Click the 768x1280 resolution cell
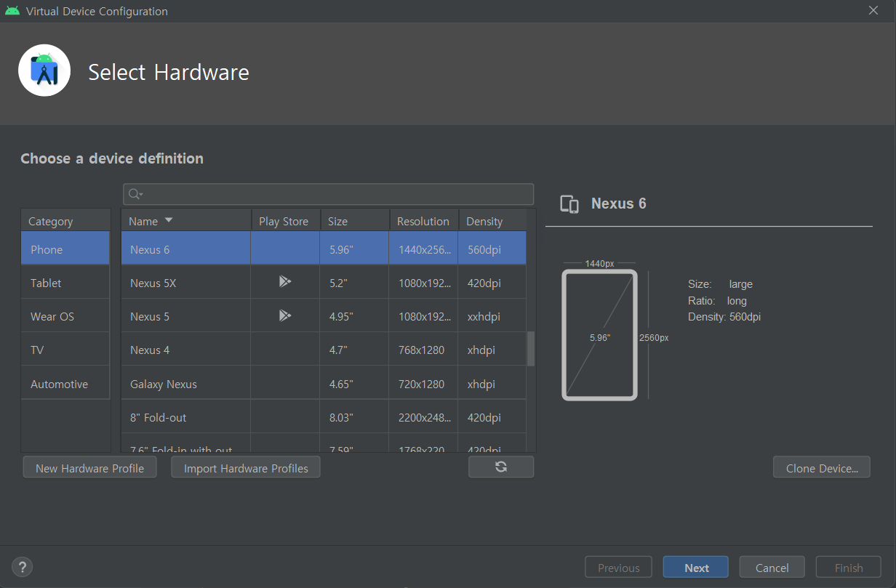The height and width of the screenshot is (588, 896). pos(424,350)
